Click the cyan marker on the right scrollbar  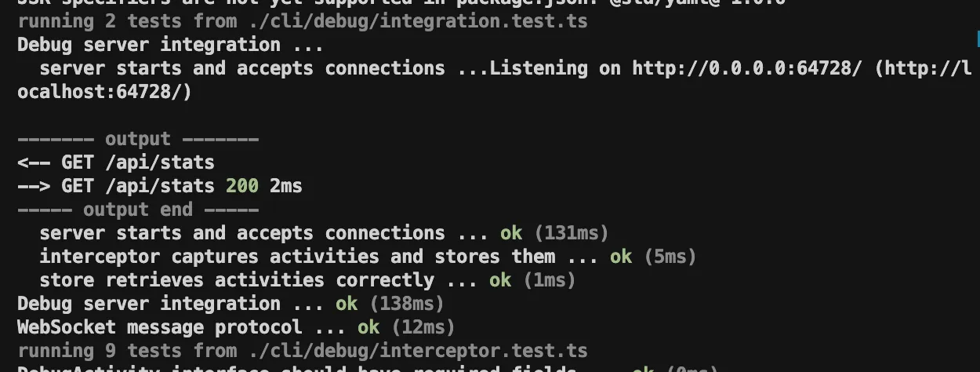977,38
